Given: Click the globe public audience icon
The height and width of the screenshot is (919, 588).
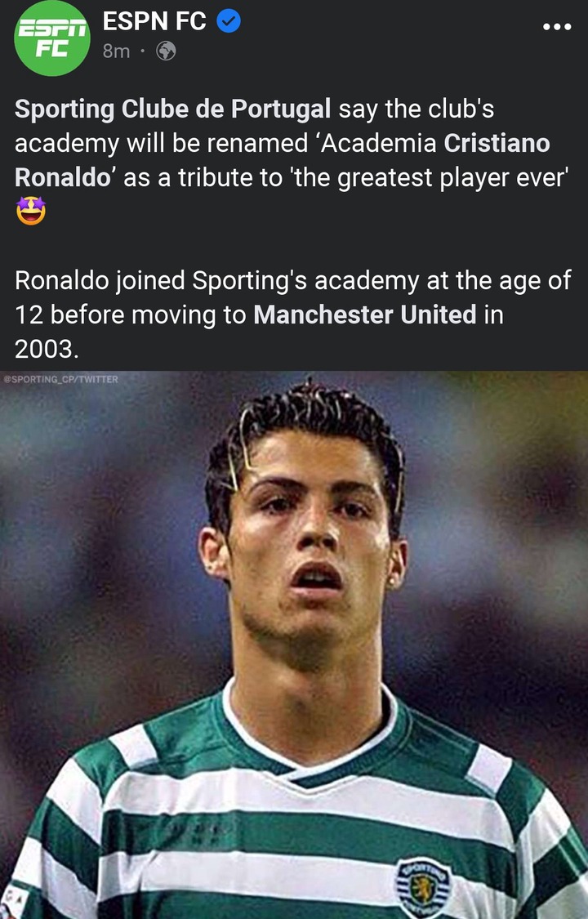Looking at the screenshot, I should 166,51.
